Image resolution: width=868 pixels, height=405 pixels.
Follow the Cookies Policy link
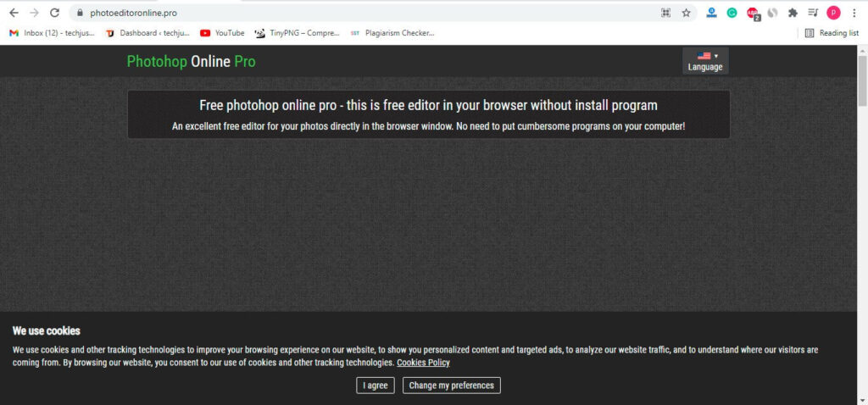click(x=423, y=363)
